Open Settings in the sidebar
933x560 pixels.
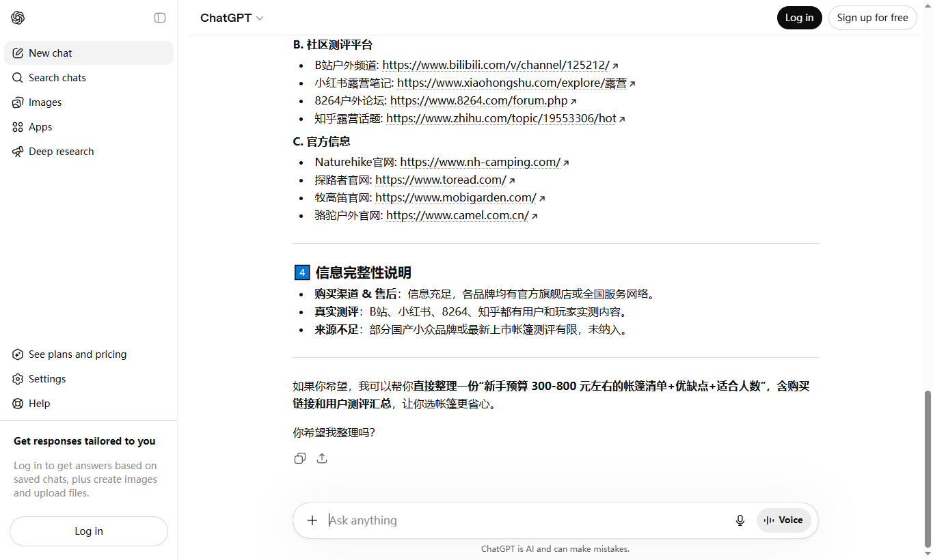[89, 379]
